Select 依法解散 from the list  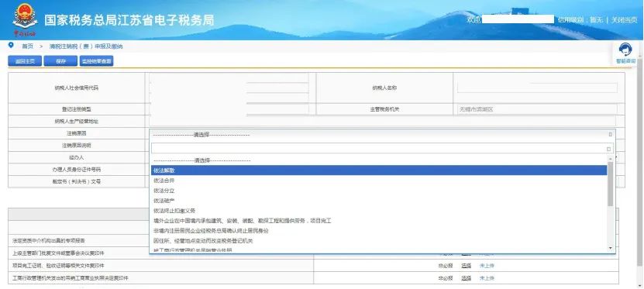click(379, 170)
